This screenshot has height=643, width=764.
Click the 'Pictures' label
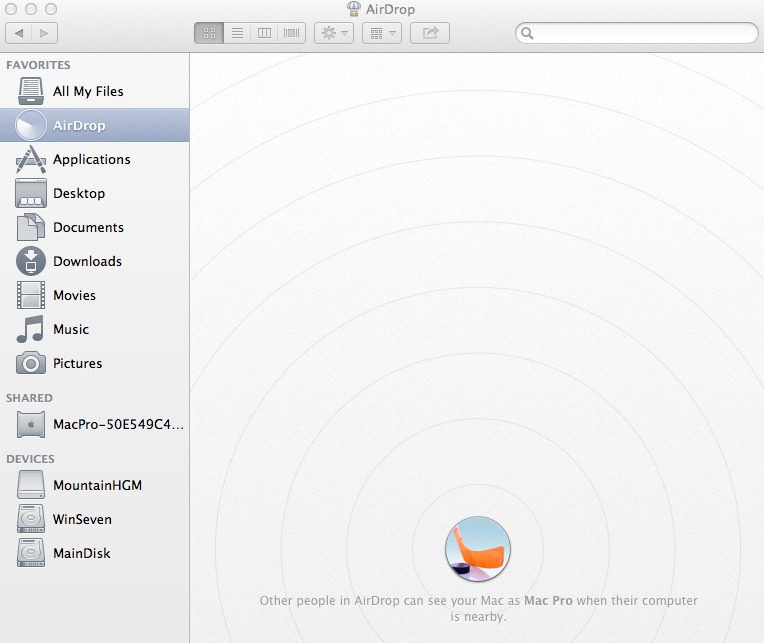(x=77, y=363)
